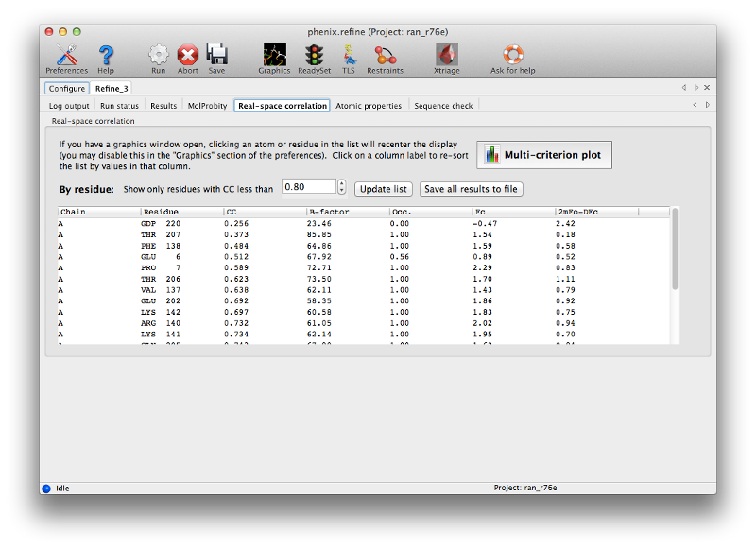Launch Xtriage from the toolbar
This screenshot has width=756, height=549.
(446, 57)
